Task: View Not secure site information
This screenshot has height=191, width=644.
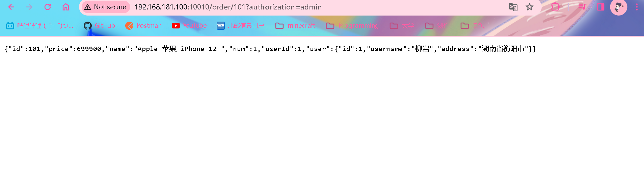Action: click(x=106, y=7)
